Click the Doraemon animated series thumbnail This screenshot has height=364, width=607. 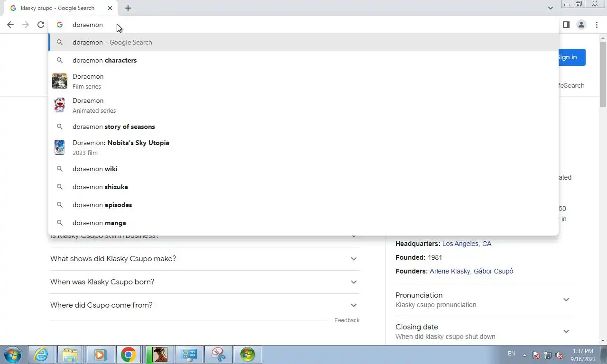(60, 105)
